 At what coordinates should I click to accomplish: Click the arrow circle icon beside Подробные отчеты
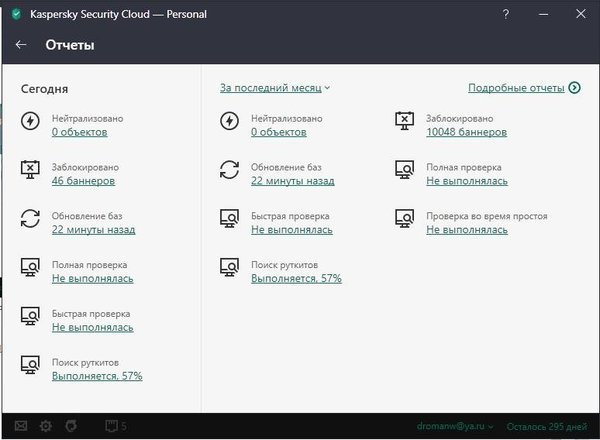(x=574, y=88)
